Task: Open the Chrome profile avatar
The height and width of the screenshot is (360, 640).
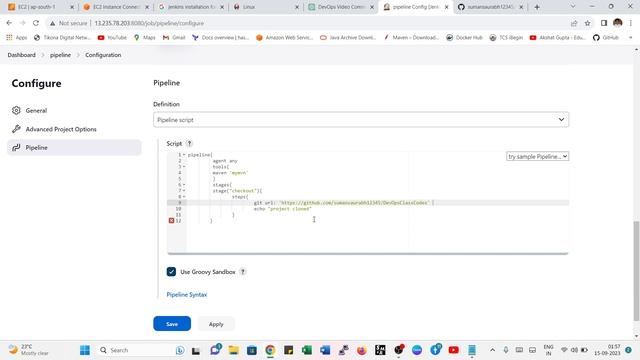Action: [x=618, y=23]
